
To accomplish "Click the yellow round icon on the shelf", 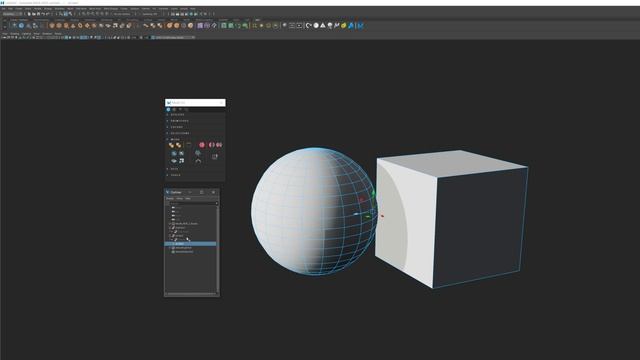I will (344, 25).
